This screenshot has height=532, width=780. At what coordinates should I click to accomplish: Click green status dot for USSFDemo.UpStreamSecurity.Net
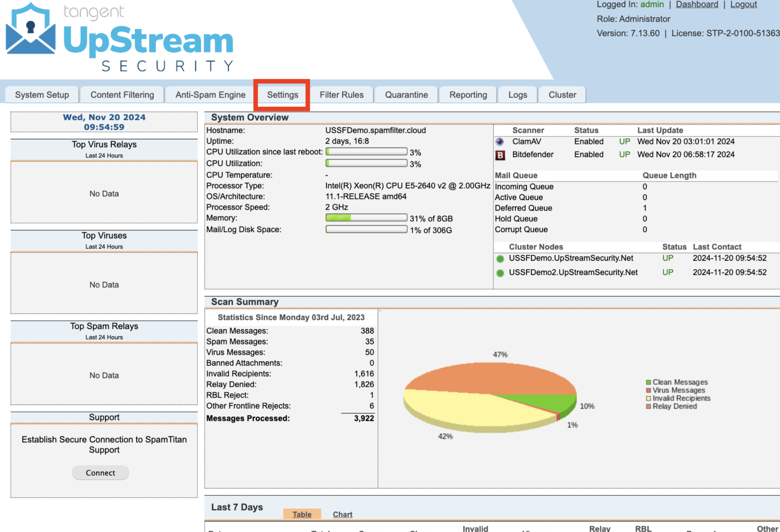[500, 259]
